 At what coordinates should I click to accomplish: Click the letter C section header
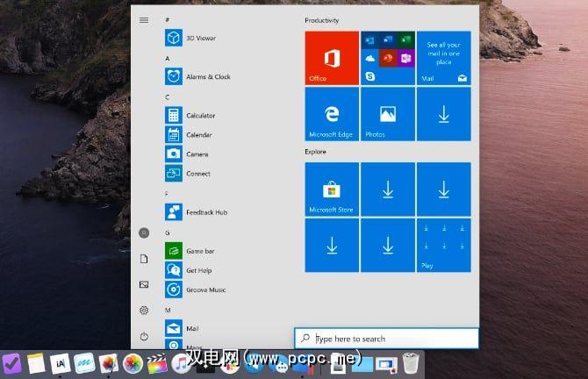click(x=168, y=97)
